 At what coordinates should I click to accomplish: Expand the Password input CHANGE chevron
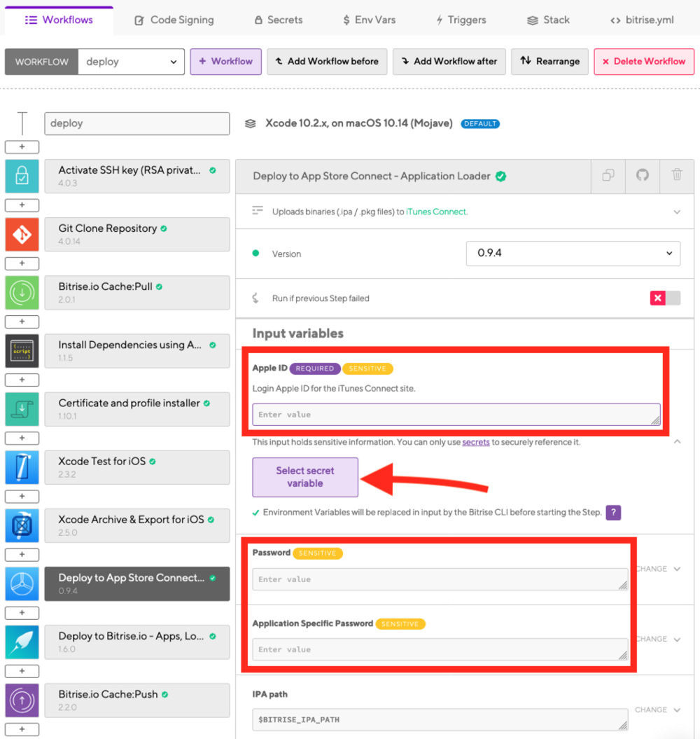tap(677, 569)
